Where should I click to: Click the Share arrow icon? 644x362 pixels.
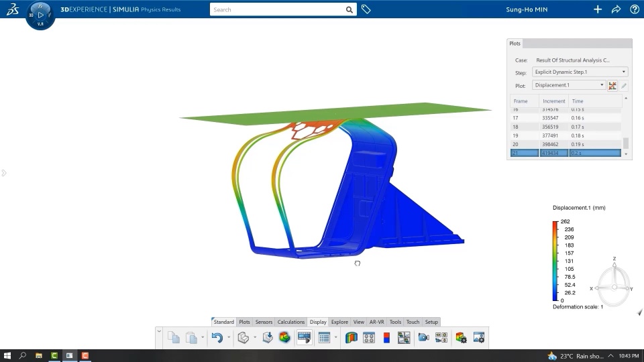click(616, 9)
